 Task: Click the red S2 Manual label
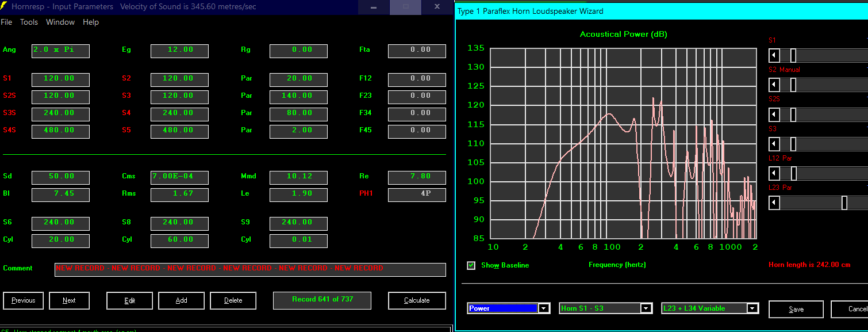784,70
